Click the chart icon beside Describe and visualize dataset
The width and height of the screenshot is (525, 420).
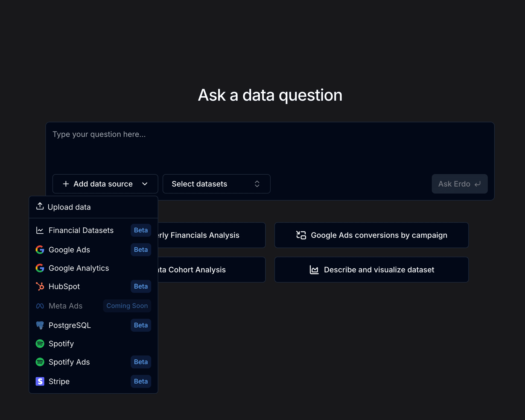[x=314, y=269]
